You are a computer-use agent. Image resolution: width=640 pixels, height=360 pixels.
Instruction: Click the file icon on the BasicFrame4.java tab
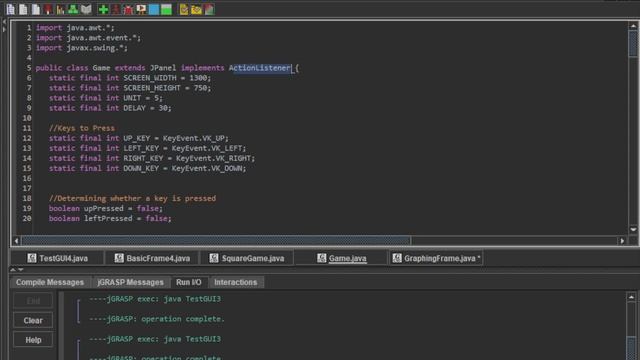click(x=119, y=258)
